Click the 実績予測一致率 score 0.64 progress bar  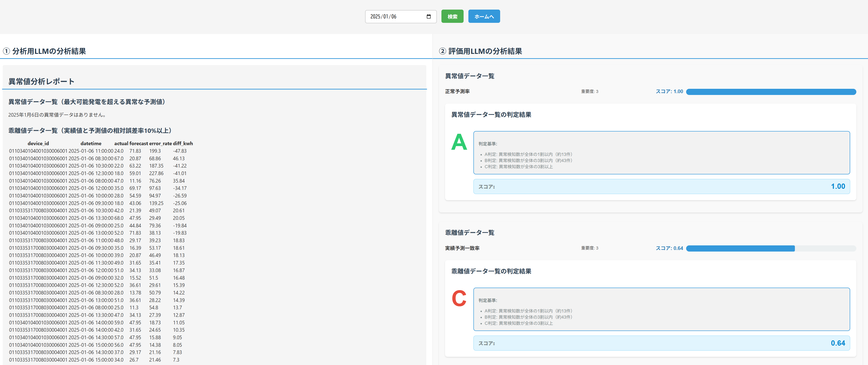tap(771, 249)
